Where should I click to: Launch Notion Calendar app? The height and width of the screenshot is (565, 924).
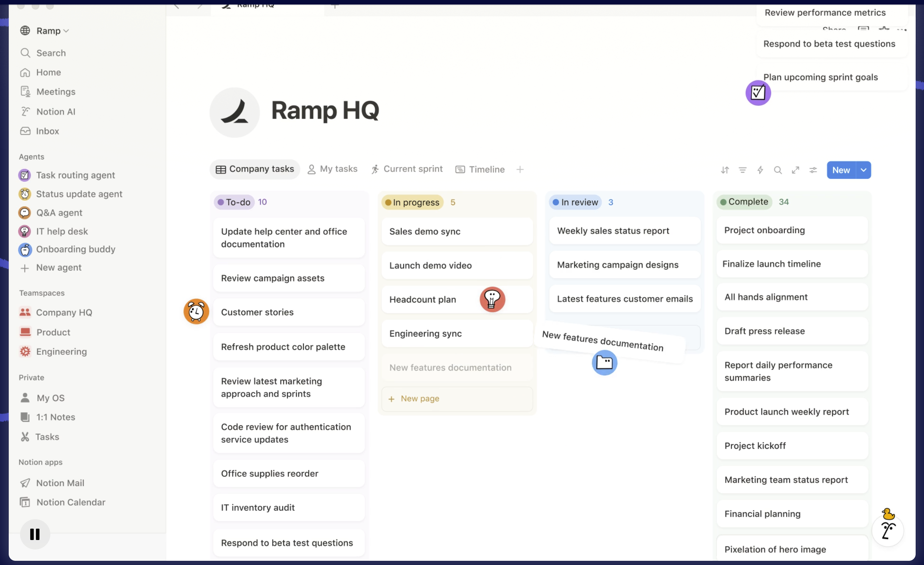[x=71, y=502]
